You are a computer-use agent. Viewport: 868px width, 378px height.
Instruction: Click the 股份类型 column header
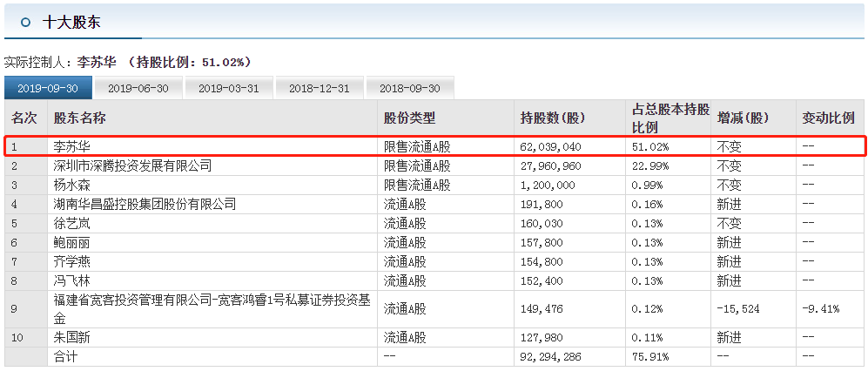(410, 118)
